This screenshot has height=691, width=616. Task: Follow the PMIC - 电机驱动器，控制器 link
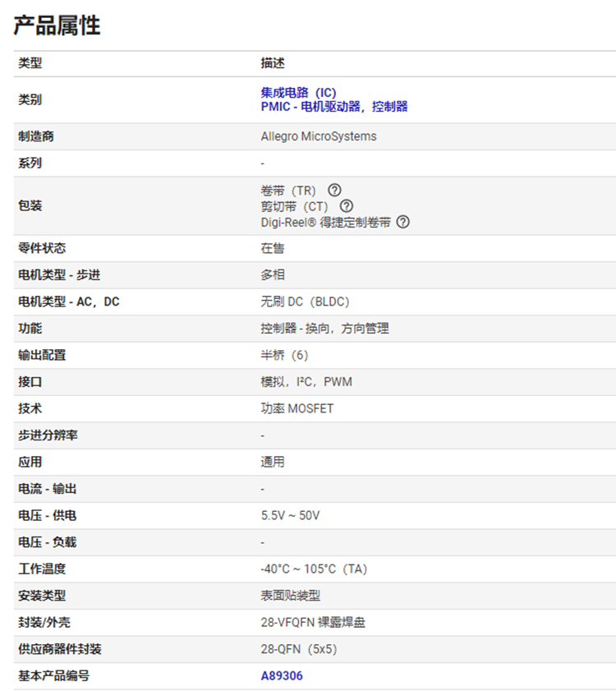334,107
